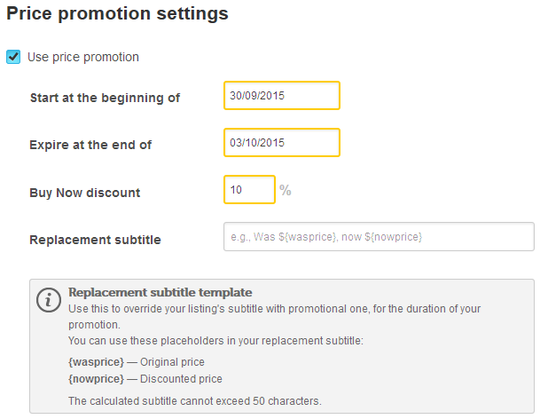Screen dimensions: 540x419
Task: Click the 'Use price promotion' label text
Action: pyautogui.click(x=83, y=57)
